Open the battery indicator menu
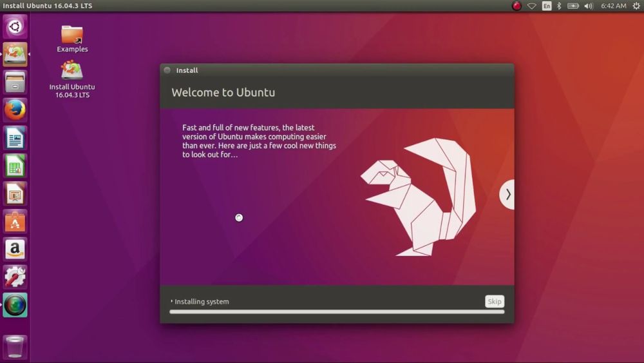 (x=573, y=6)
